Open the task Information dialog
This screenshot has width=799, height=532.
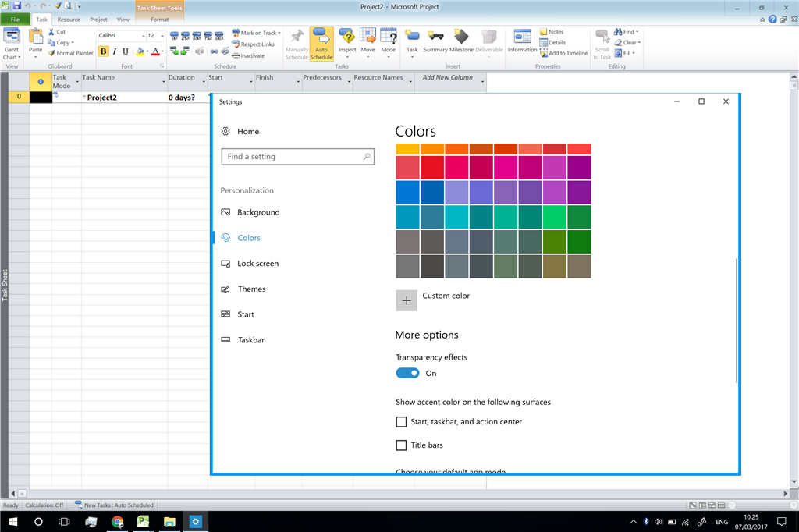tap(522, 41)
